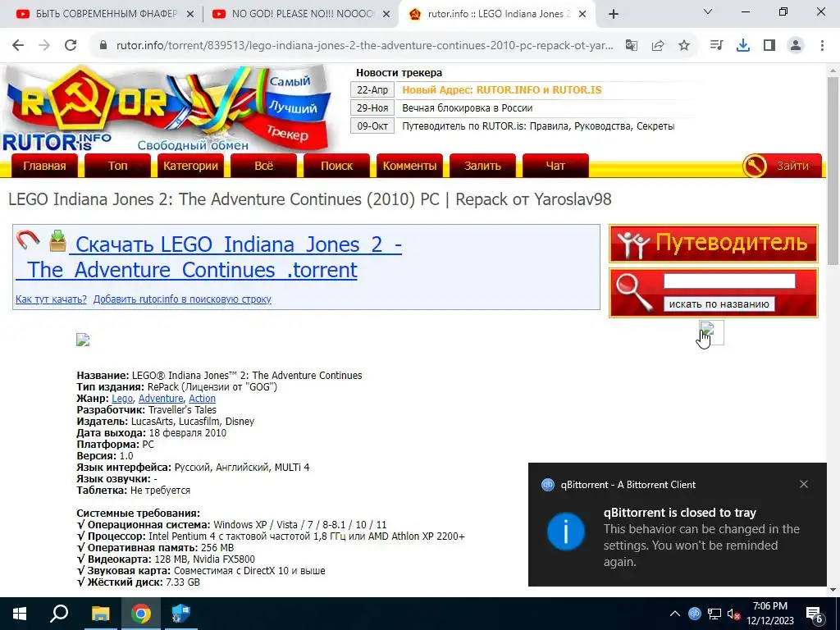Open File Explorer from taskbar

pyautogui.click(x=100, y=614)
